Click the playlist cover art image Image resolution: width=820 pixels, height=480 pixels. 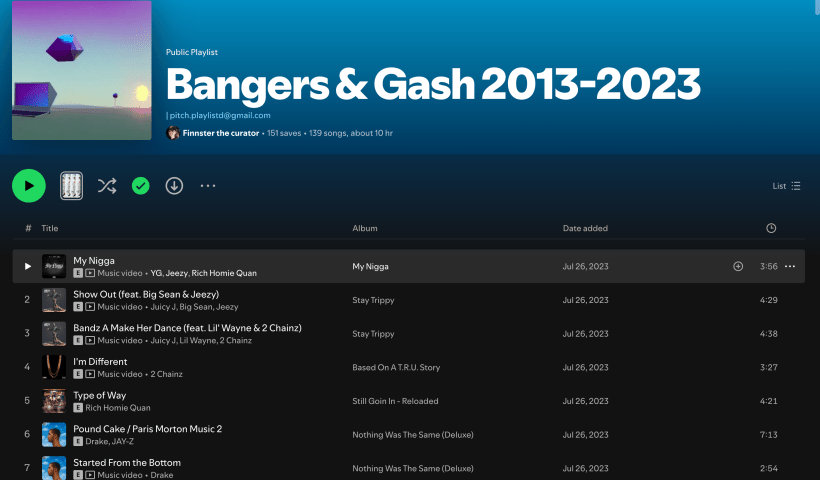click(x=82, y=70)
